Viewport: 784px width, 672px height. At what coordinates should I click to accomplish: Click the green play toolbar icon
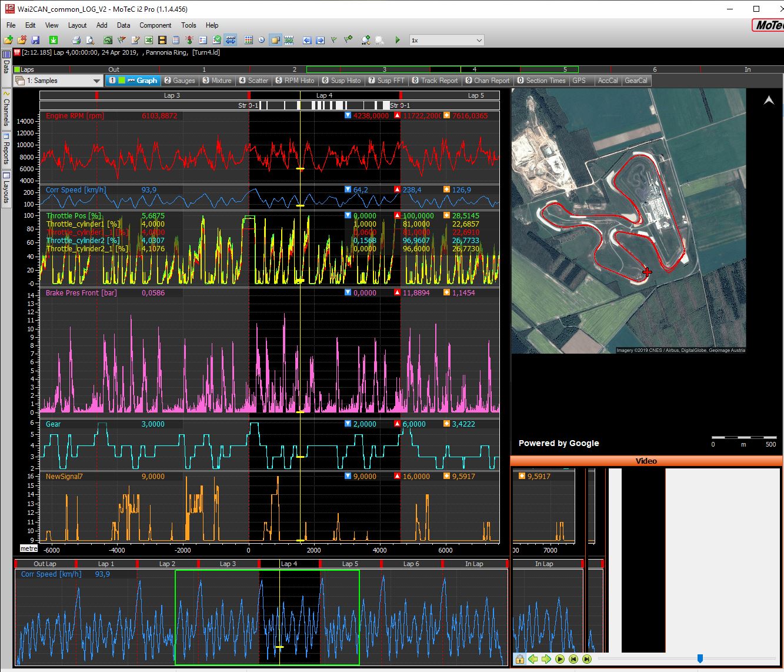(x=398, y=40)
